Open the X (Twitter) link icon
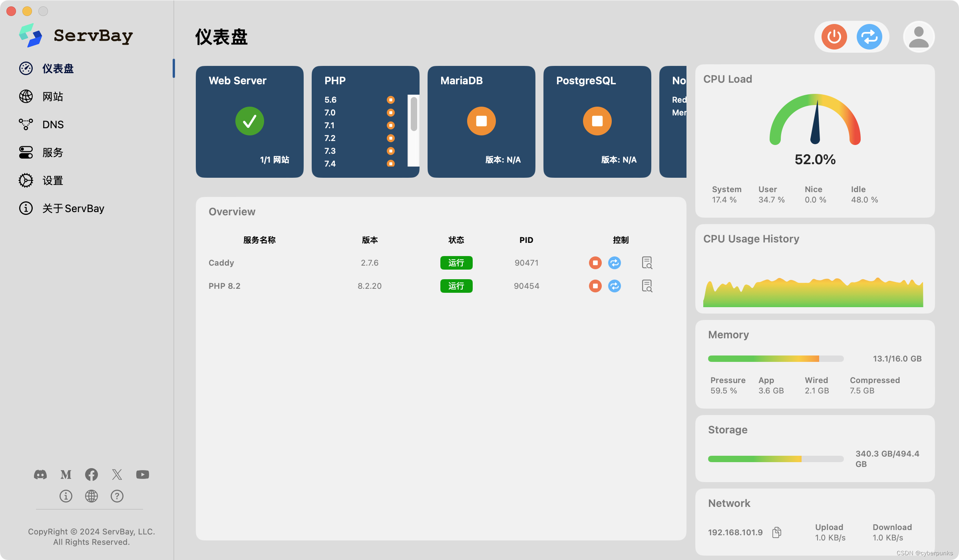 pos(117,475)
